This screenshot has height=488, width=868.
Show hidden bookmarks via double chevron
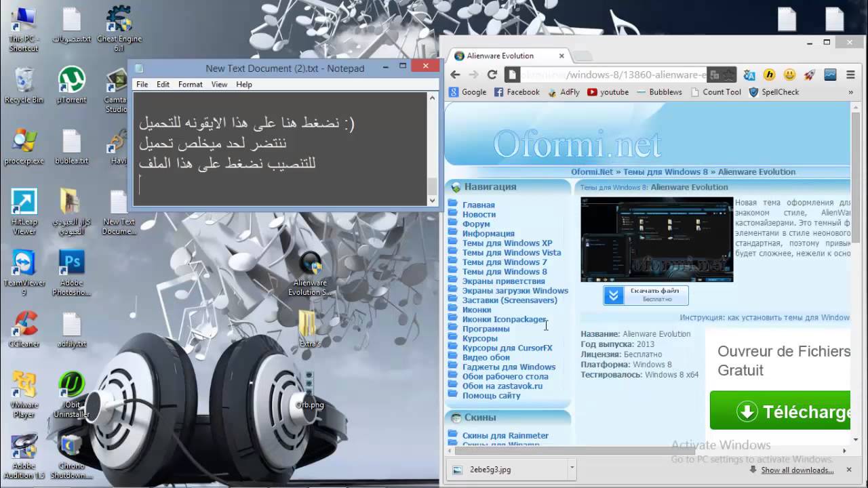pyautogui.click(x=850, y=92)
